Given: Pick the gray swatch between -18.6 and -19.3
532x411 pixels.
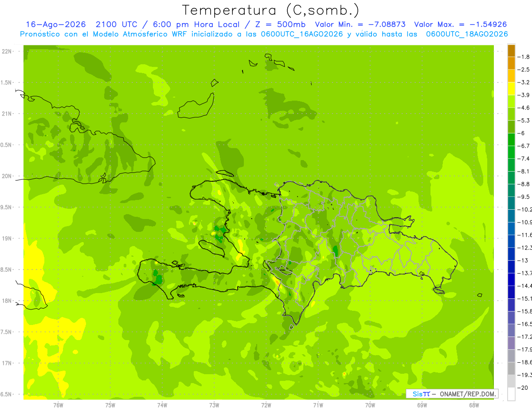Looking at the screenshot, I should (x=511, y=368).
